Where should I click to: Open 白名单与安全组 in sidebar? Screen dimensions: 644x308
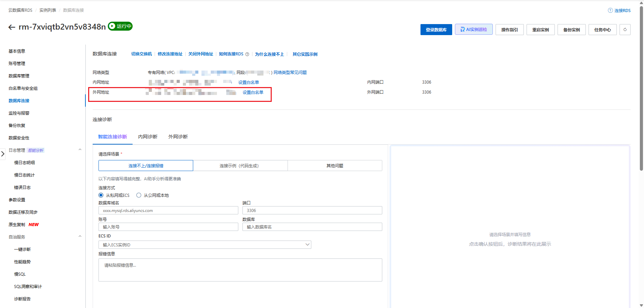(23, 88)
